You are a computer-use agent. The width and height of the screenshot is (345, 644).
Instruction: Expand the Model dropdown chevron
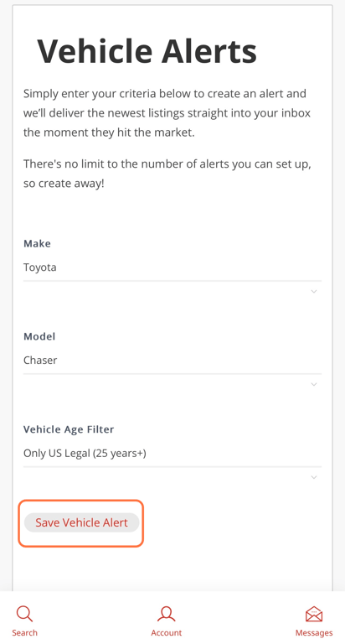tap(314, 384)
